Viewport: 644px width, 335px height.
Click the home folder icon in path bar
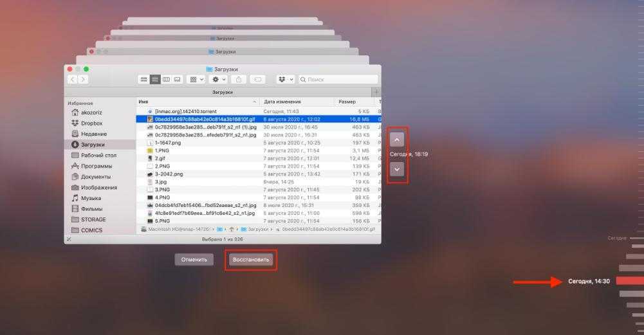tap(232, 229)
